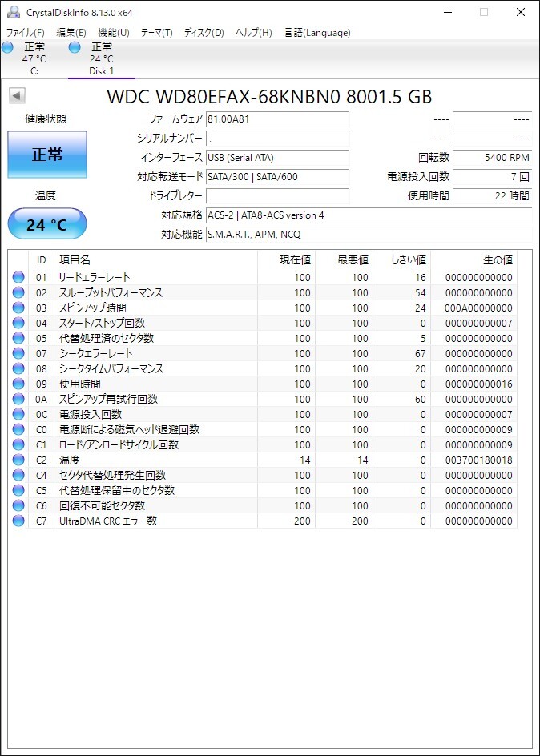Click the ファームウェア value field
Viewport: 540px width, 756px height.
pyautogui.click(x=277, y=119)
